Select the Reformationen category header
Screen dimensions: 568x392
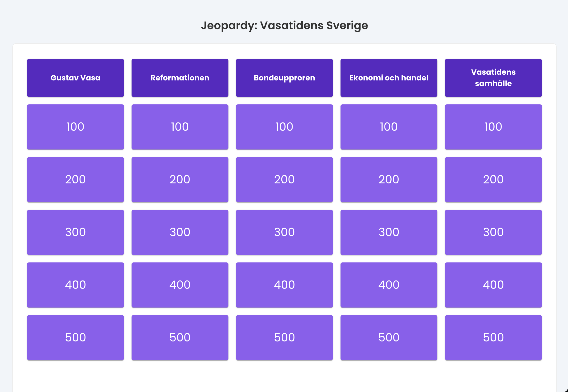pos(180,78)
